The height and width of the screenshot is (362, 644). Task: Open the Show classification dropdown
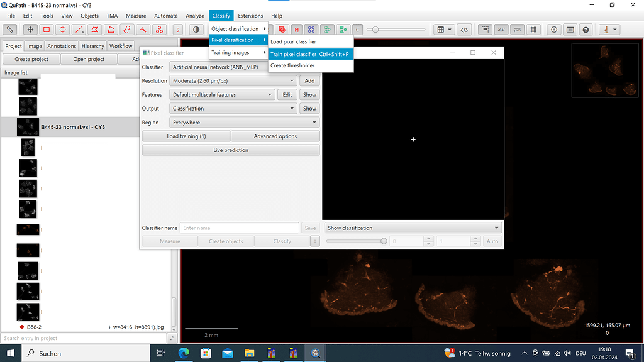(413, 228)
